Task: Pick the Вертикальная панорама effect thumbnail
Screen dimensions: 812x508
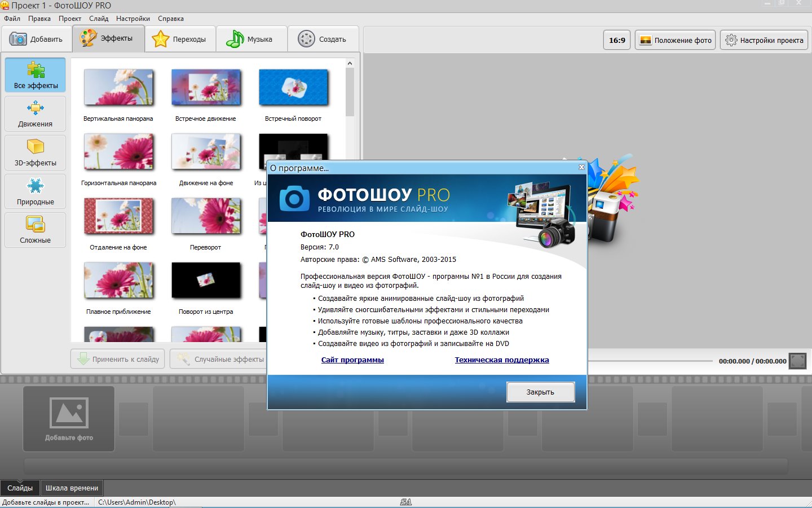Action: [x=118, y=88]
